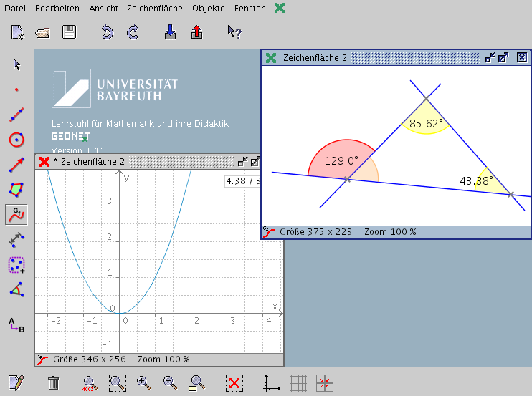Toggle the grid display
This screenshot has height=396, width=532.
pos(298,383)
